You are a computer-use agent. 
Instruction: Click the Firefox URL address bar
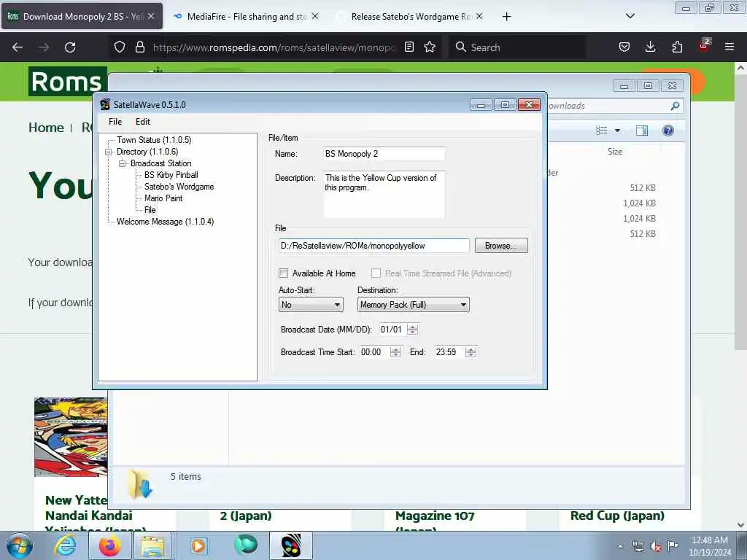(274, 47)
